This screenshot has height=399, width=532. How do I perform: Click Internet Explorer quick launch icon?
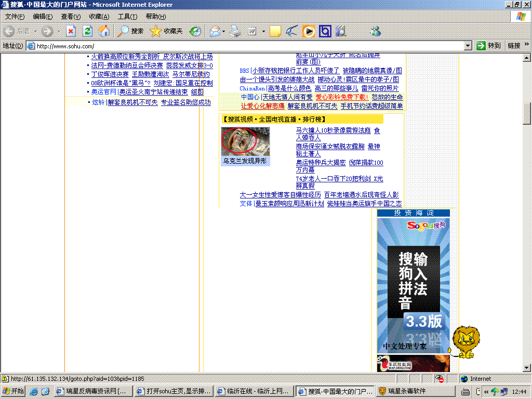coord(34,391)
